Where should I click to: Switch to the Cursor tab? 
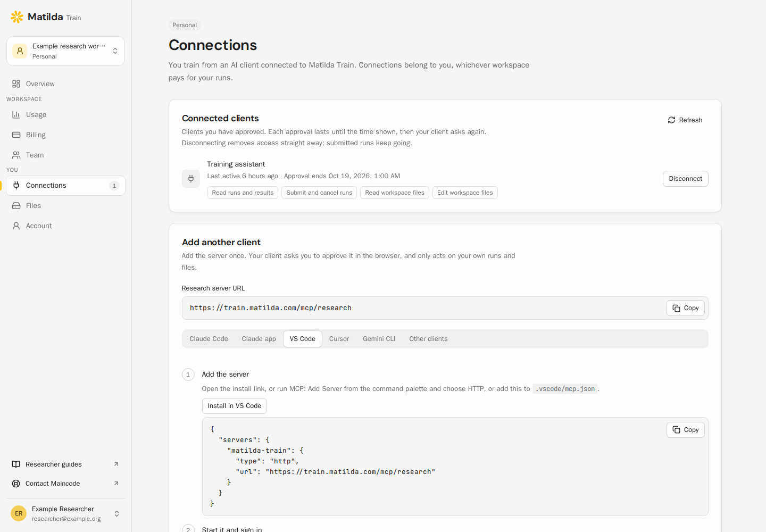(x=339, y=339)
